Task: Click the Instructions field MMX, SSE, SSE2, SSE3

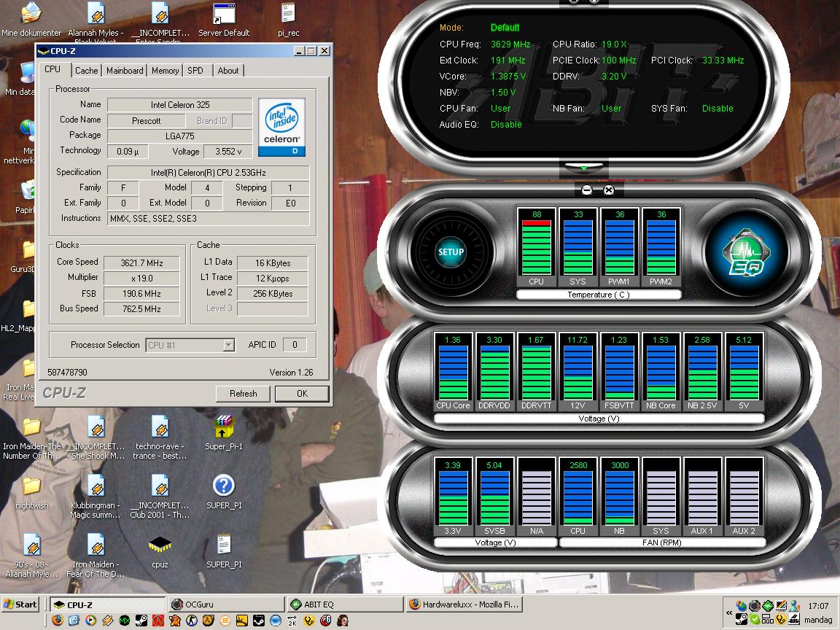Action: (209, 218)
